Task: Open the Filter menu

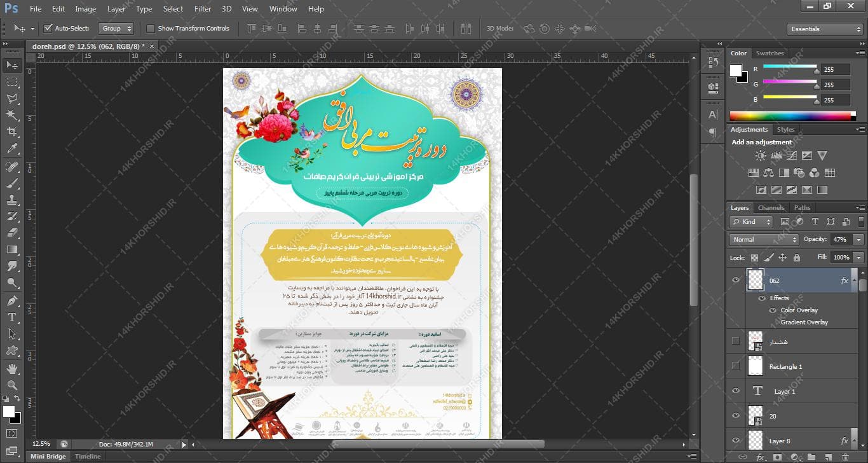Action: 203,9
